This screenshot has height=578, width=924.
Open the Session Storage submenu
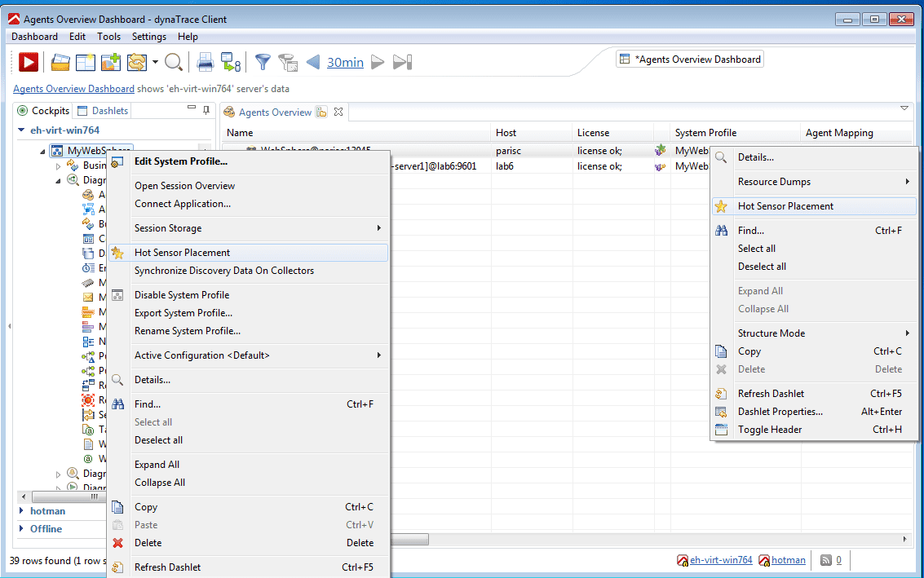(x=248, y=228)
